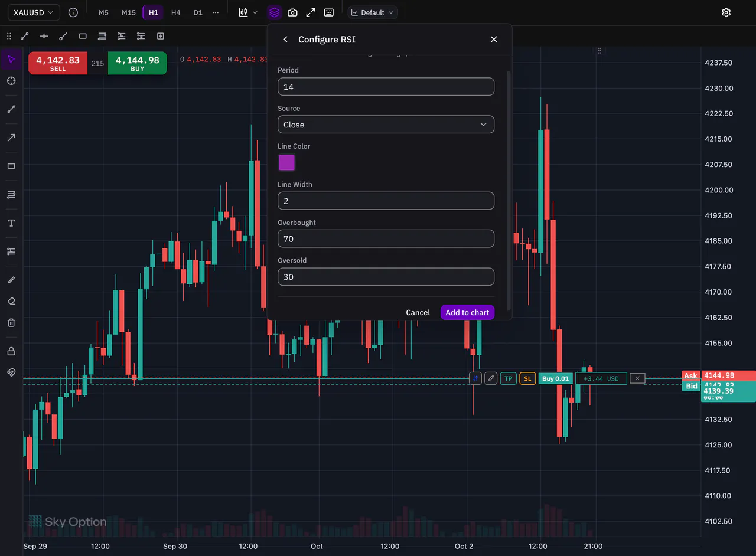Switch to the H4 timeframe

[x=175, y=12]
